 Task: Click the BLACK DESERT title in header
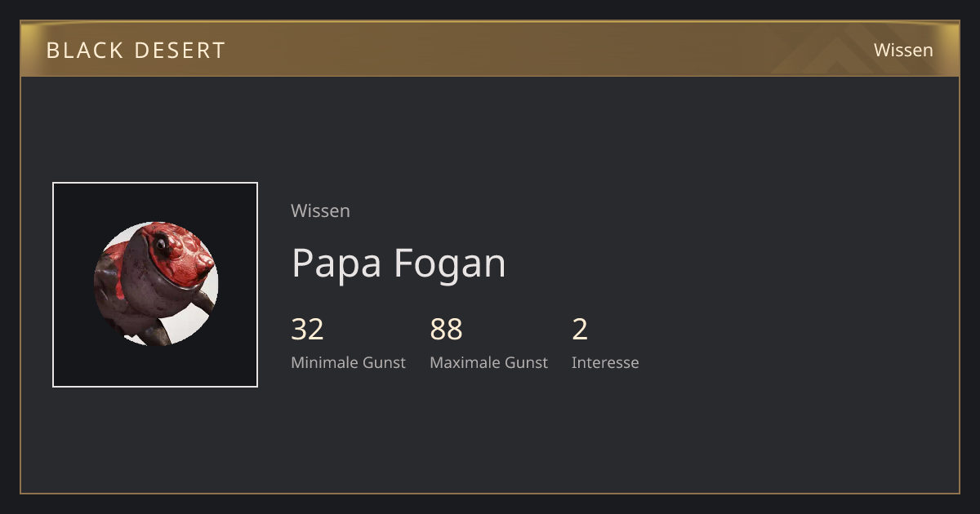[136, 51]
